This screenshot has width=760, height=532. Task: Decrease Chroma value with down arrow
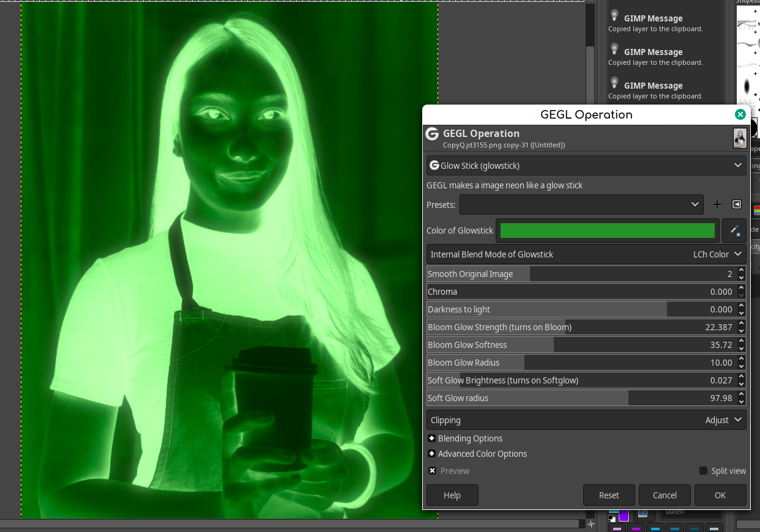pos(741,295)
